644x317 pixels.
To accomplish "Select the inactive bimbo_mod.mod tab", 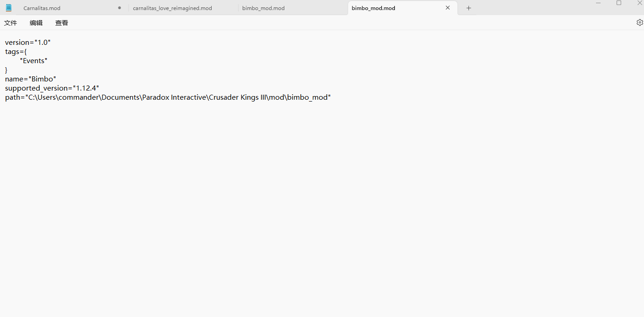I will (263, 8).
